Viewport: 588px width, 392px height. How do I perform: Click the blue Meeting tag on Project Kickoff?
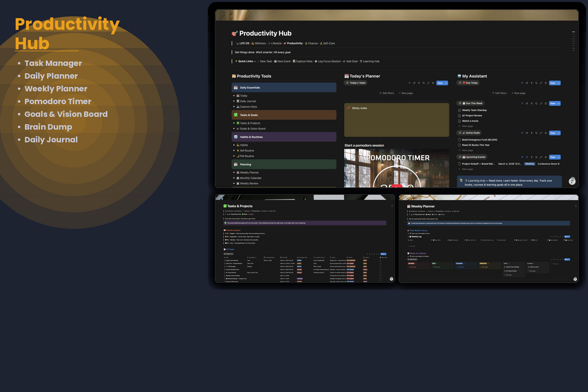click(x=529, y=164)
